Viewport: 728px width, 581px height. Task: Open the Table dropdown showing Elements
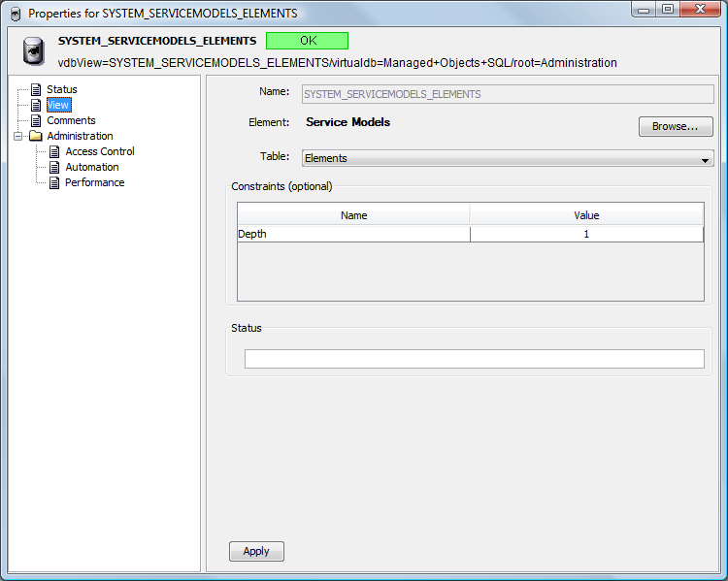(508, 158)
